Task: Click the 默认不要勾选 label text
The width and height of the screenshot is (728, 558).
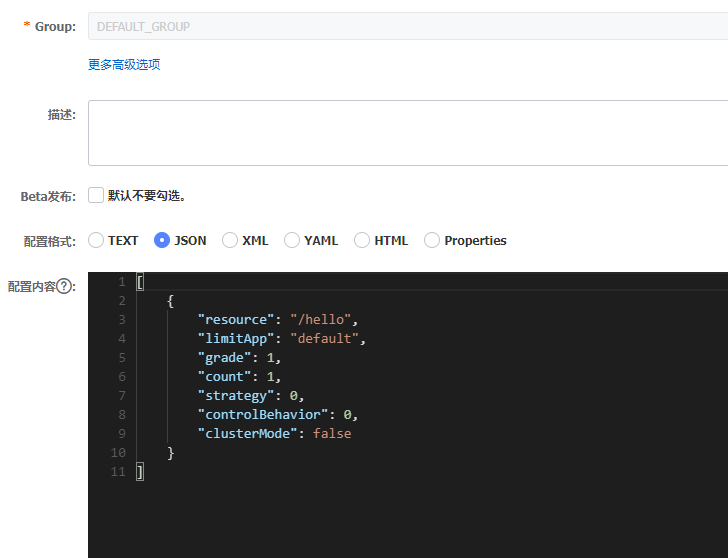Action: coord(147,195)
